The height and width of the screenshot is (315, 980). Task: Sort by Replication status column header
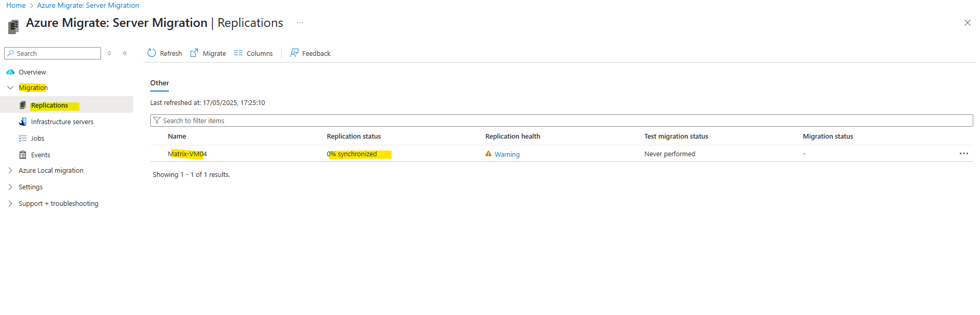pyautogui.click(x=354, y=137)
